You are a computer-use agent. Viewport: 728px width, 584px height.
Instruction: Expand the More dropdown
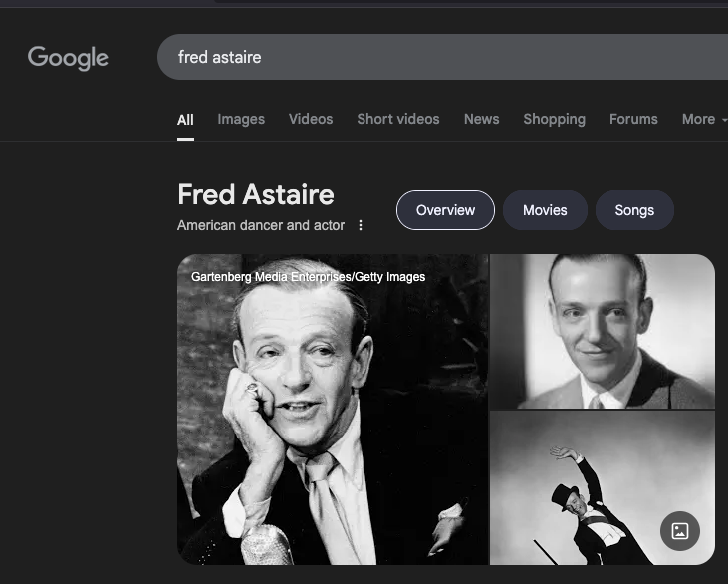(x=703, y=119)
